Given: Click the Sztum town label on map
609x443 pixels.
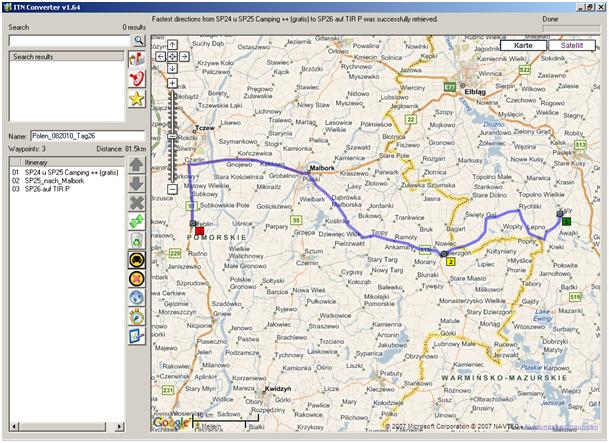Looking at the screenshot, I should (x=313, y=252).
